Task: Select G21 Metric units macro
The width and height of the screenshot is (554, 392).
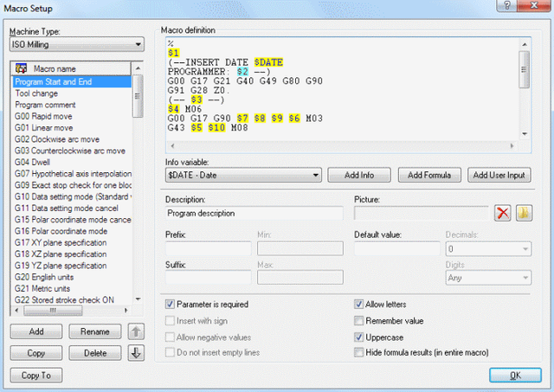Action: coord(72,288)
